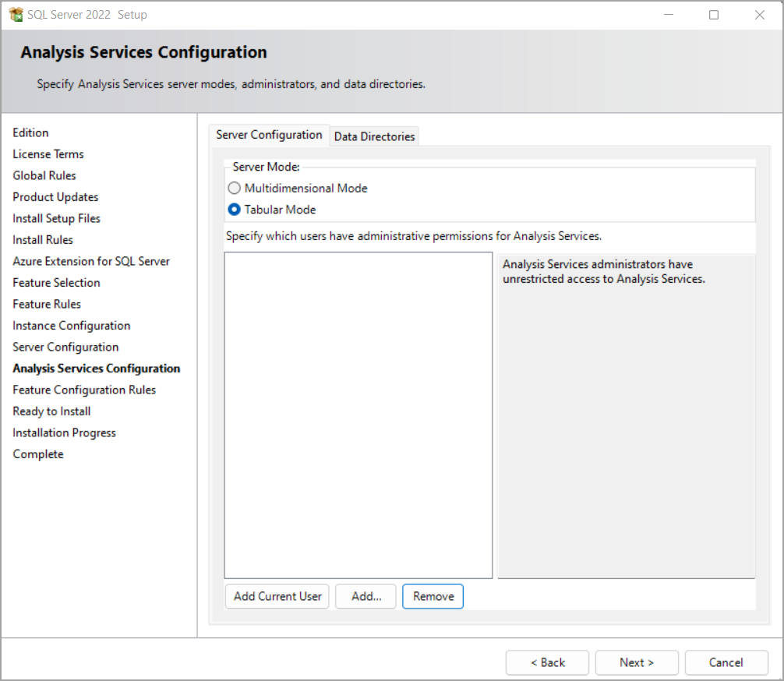This screenshot has width=784, height=681.
Task: Click Next to continue setup
Action: (x=637, y=662)
